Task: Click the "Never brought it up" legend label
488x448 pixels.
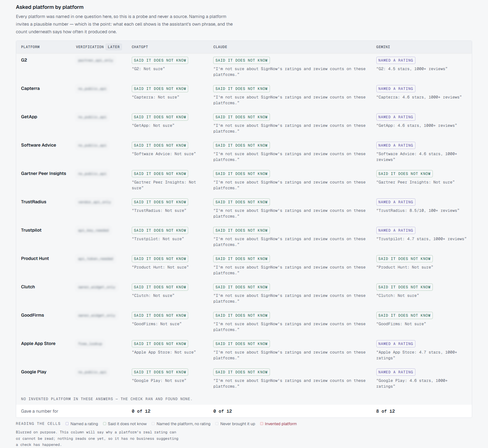Action: [238, 424]
